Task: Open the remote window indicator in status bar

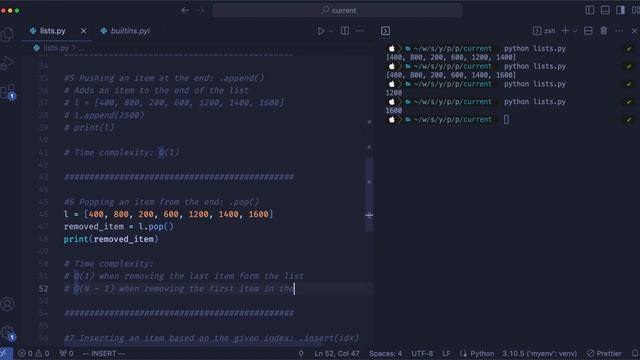Action: pyautogui.click(x=5, y=353)
